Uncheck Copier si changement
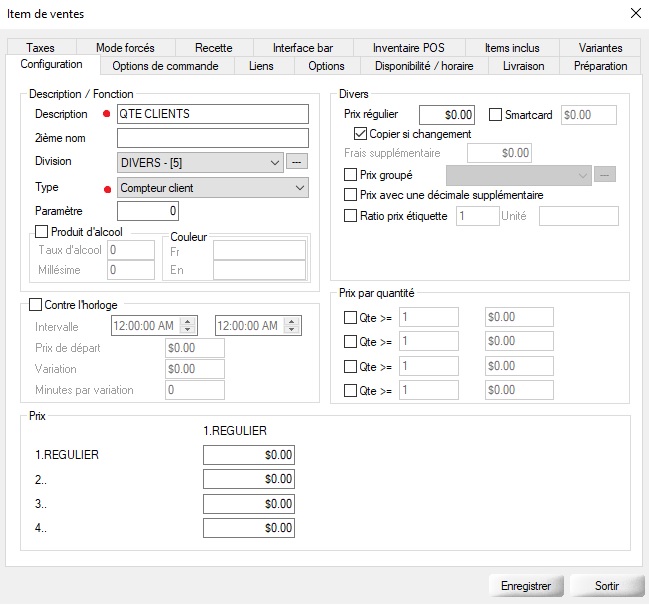Screen dimensions: 649x605 click(361, 134)
